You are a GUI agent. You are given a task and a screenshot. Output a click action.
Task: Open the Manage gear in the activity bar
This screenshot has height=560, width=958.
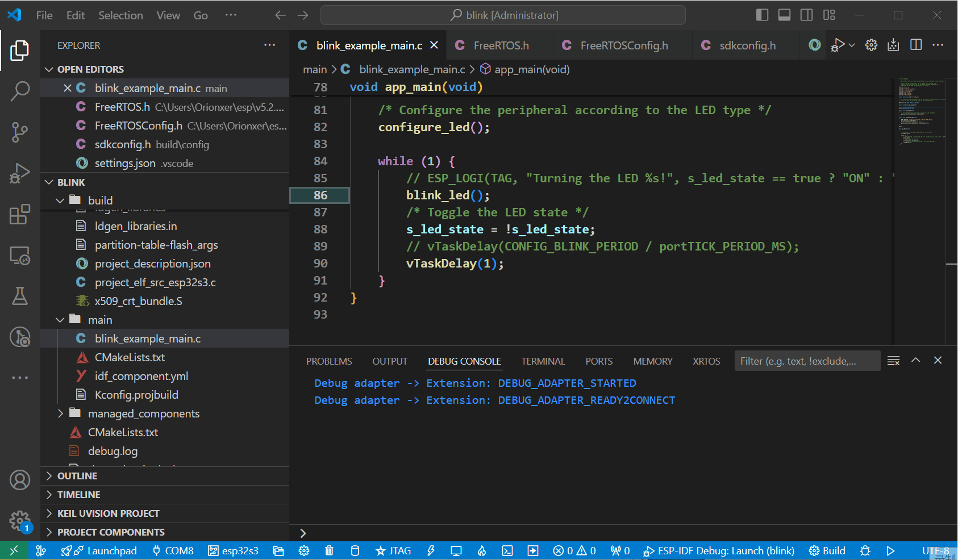(x=20, y=520)
